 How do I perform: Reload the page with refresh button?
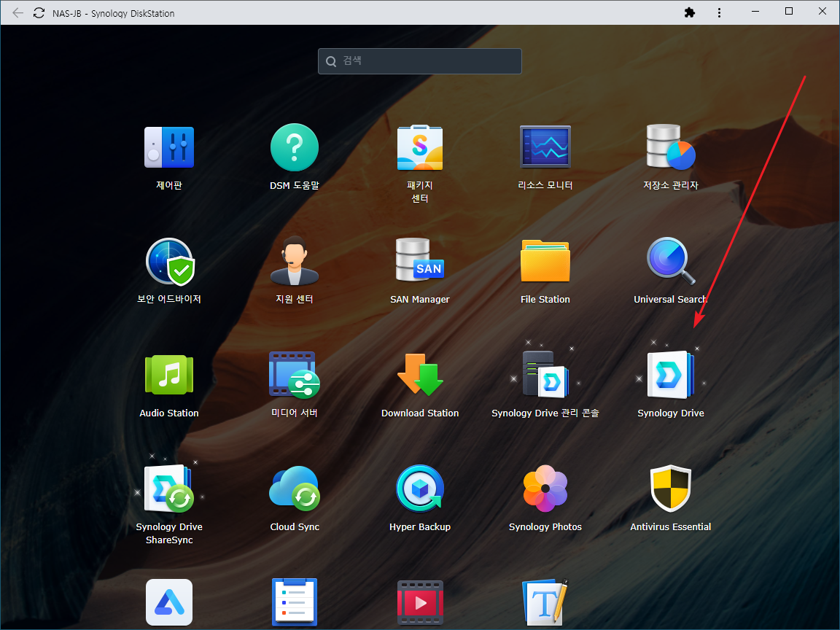[39, 13]
